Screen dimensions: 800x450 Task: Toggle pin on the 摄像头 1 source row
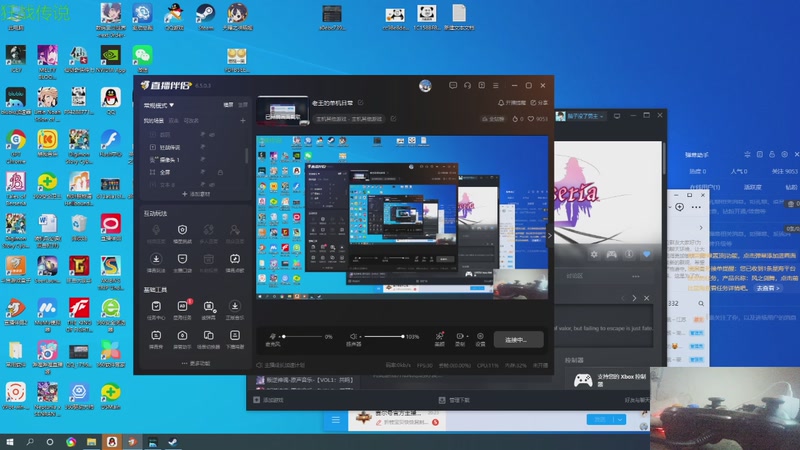203,160
